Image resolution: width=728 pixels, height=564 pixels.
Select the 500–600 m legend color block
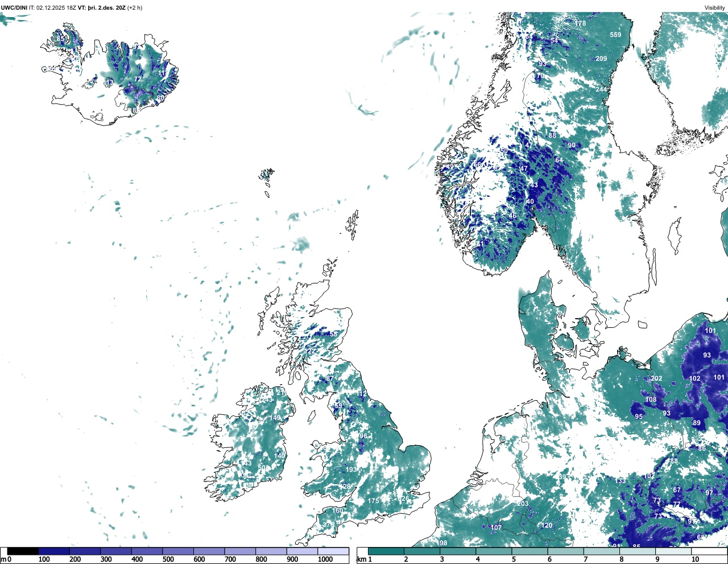pyautogui.click(x=178, y=551)
